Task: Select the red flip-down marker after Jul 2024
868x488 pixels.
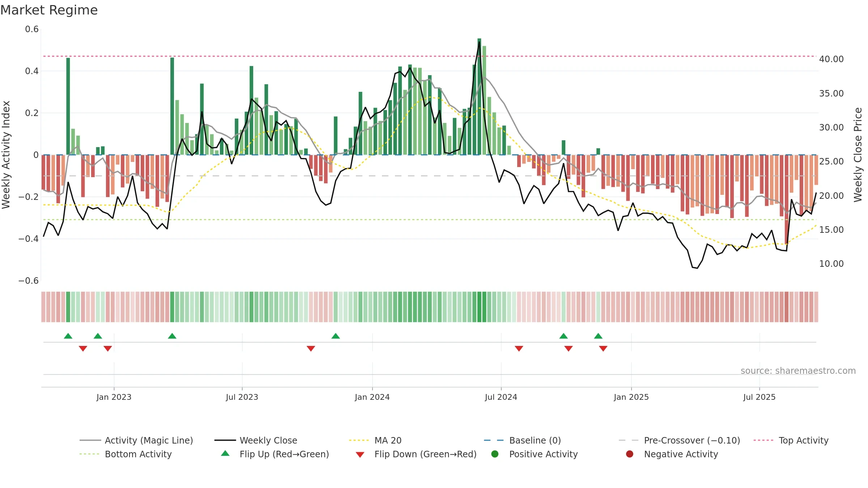Action: click(519, 348)
